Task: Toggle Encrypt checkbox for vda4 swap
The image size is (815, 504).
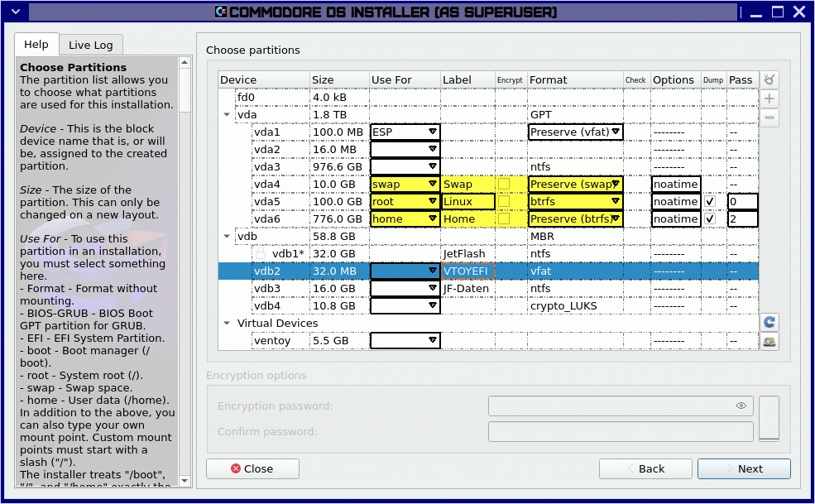Action: (x=504, y=184)
